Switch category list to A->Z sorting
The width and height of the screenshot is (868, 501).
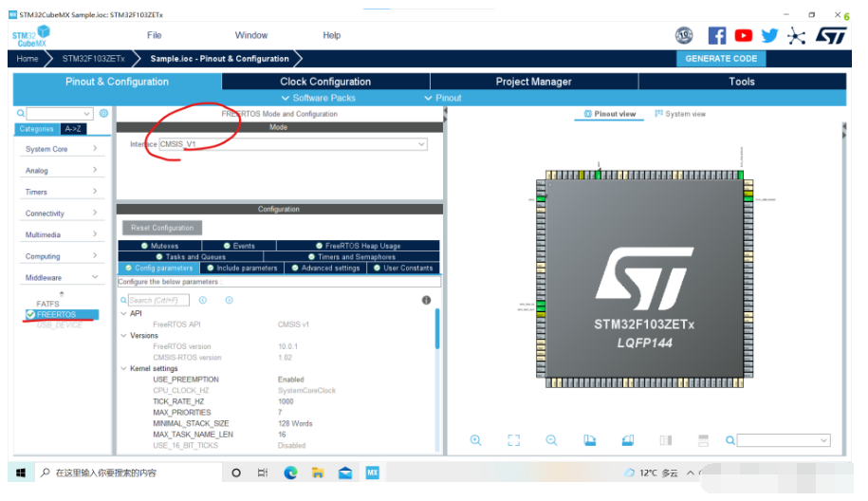[x=73, y=129]
